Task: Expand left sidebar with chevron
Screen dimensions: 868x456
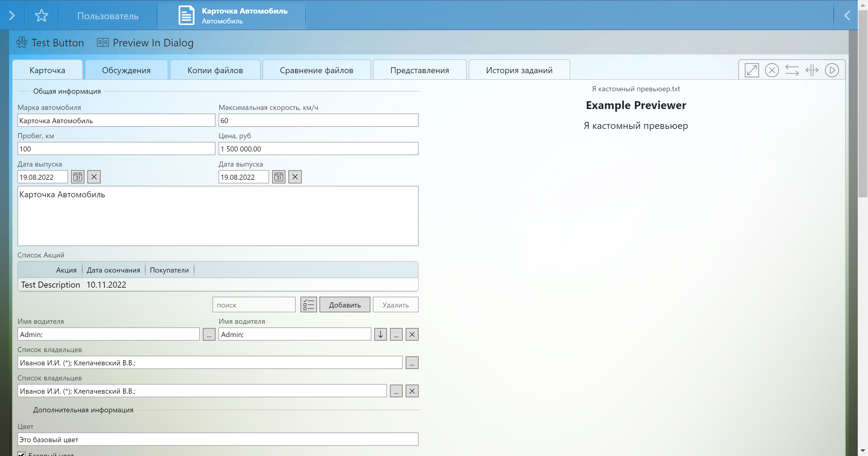Action: [x=12, y=15]
